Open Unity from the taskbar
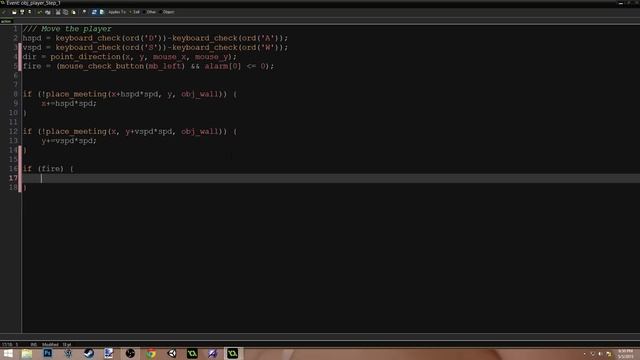This screenshot has height=360, width=640. click(172, 353)
